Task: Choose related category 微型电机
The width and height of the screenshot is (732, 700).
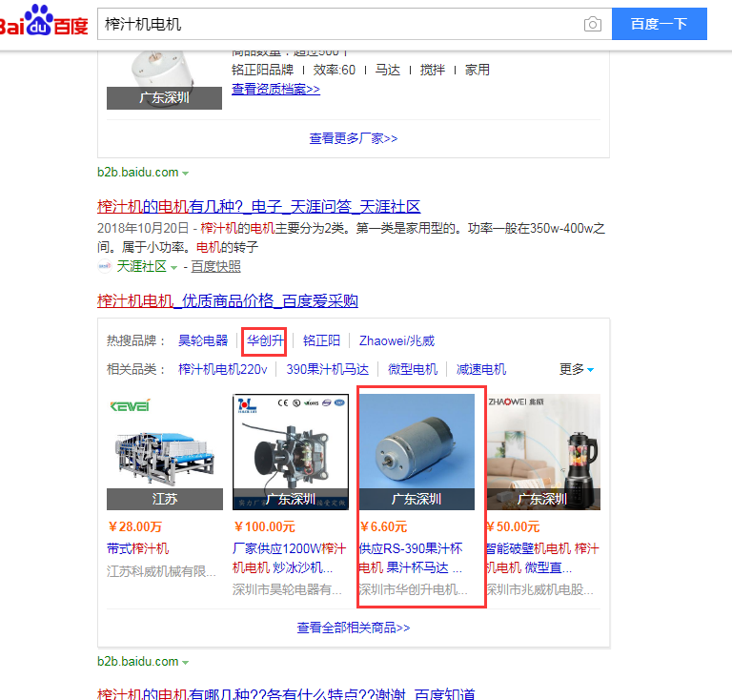Action: 413,369
